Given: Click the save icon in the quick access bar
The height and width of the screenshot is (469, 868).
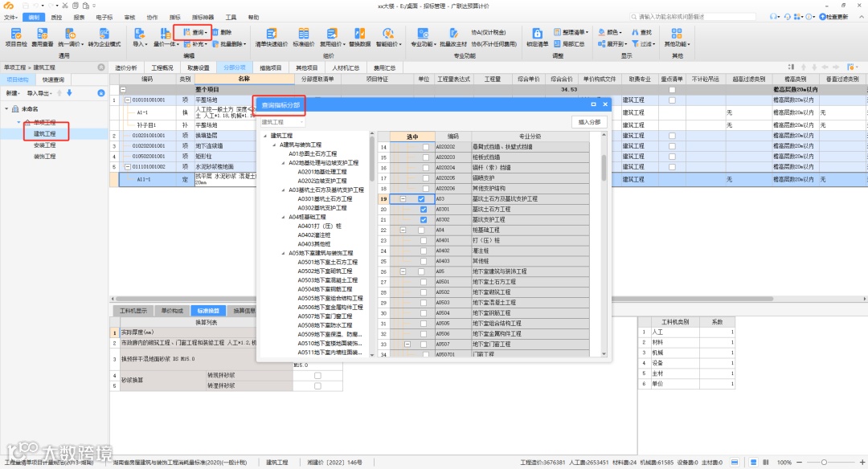Looking at the screenshot, I should coord(26,6).
